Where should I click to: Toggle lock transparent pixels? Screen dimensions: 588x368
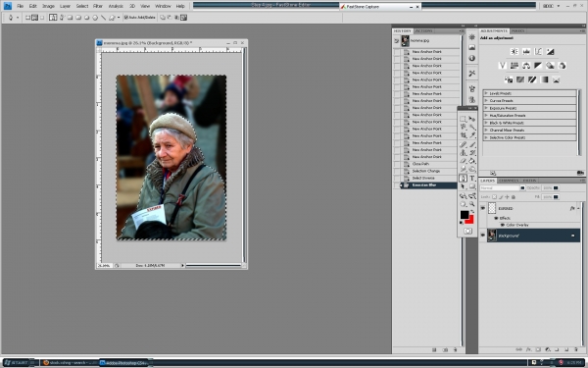click(494, 197)
